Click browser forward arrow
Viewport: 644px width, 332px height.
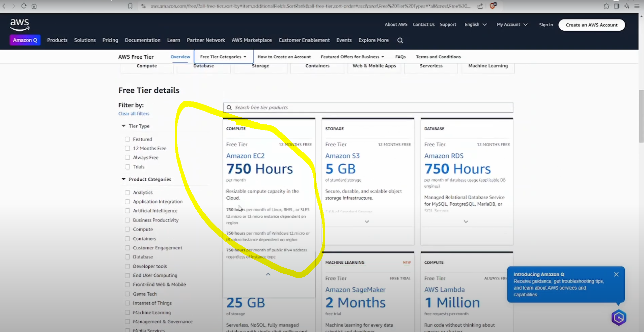click(x=13, y=6)
